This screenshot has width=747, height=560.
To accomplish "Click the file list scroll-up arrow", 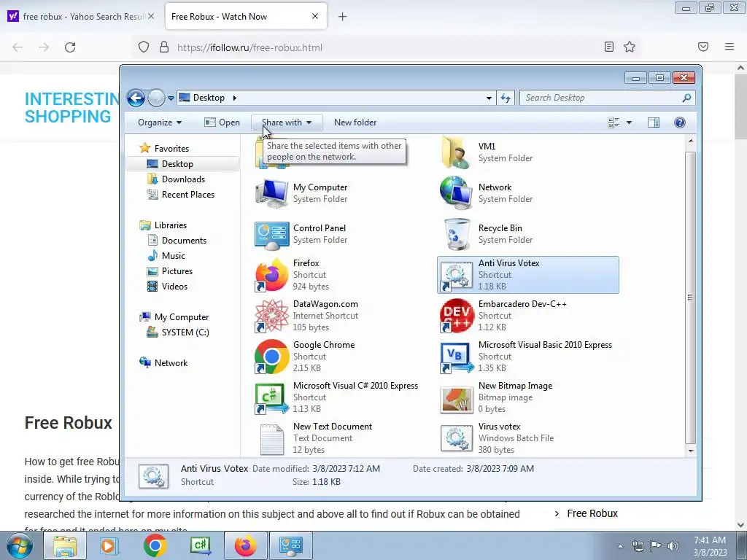I will click(x=691, y=141).
